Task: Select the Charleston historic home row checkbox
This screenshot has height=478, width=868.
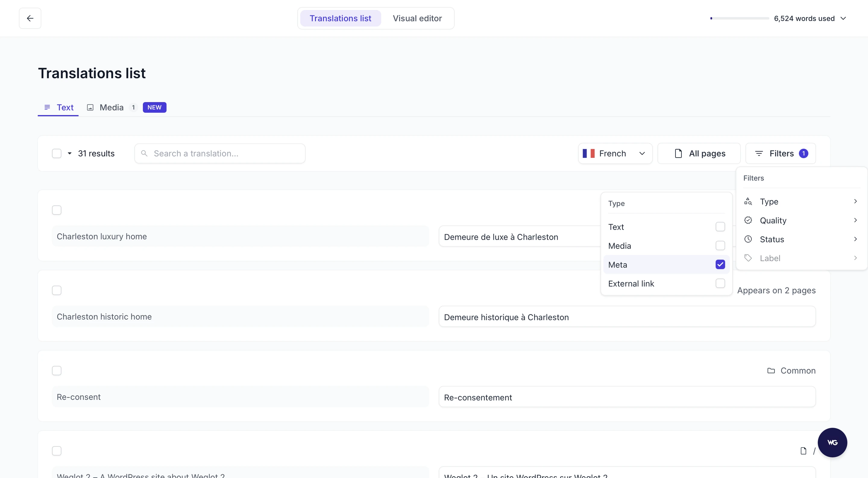Action: click(x=57, y=290)
